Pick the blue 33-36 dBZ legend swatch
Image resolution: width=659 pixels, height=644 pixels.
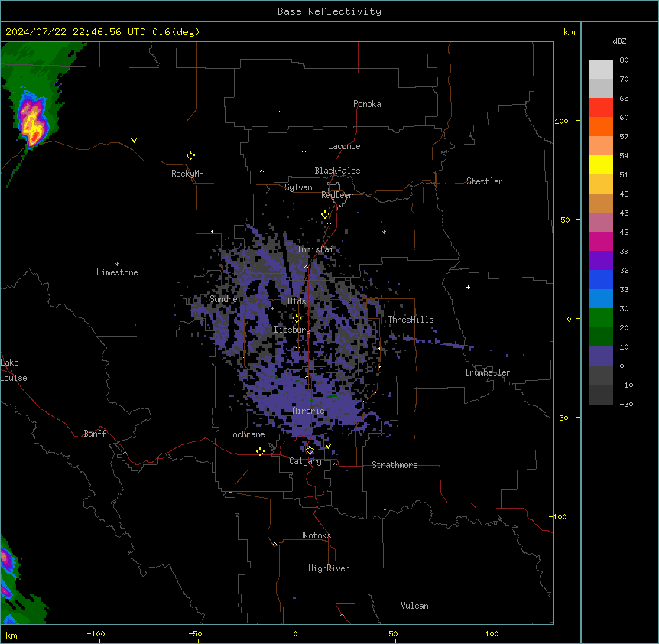(x=601, y=279)
